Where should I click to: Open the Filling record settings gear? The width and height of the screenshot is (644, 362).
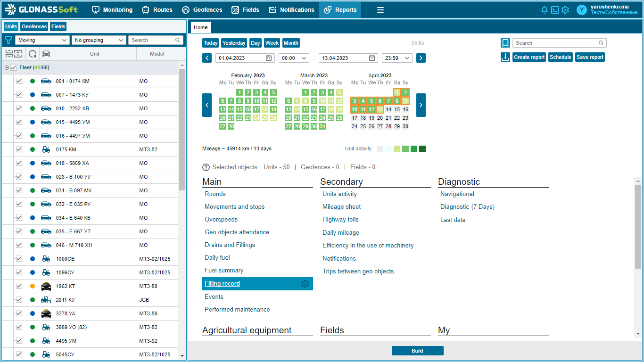pos(305,284)
